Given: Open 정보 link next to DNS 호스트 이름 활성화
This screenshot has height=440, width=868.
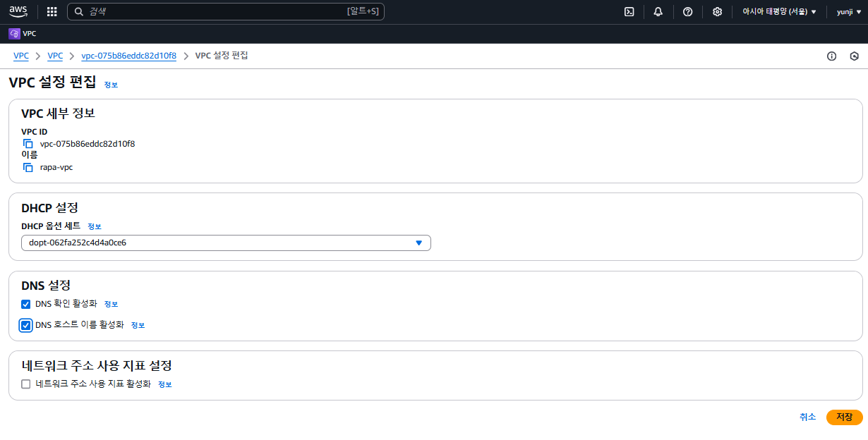Looking at the screenshot, I should click(x=138, y=325).
